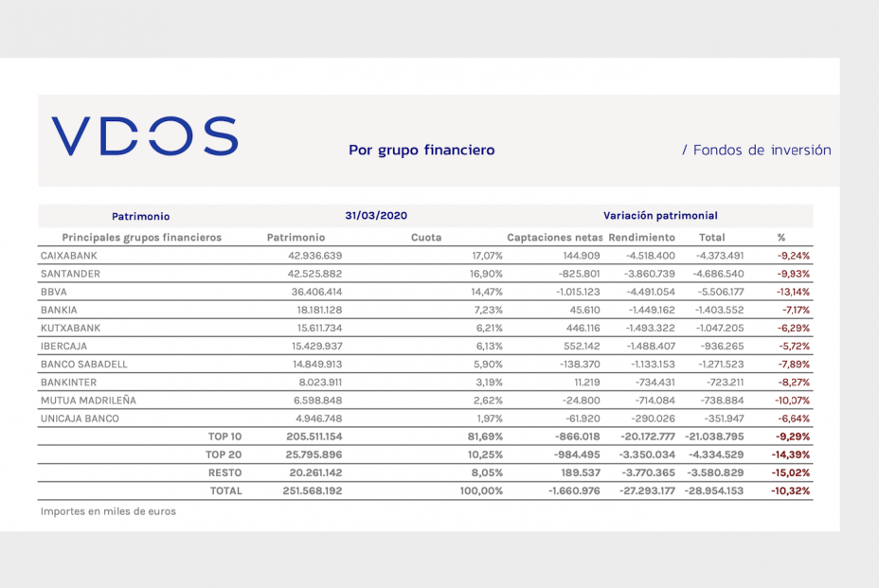Click BBVA's percentage value -13,14%
Screen dimensions: 879x588
[793, 292]
